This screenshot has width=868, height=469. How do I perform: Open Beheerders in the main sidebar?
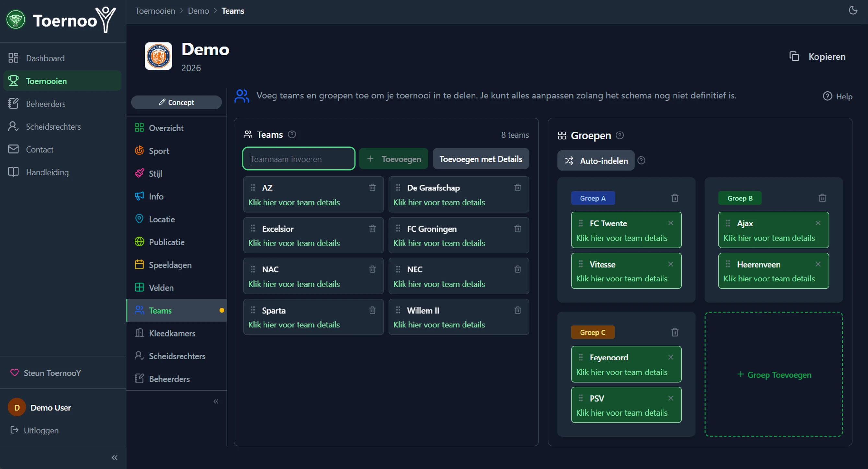tap(62, 104)
